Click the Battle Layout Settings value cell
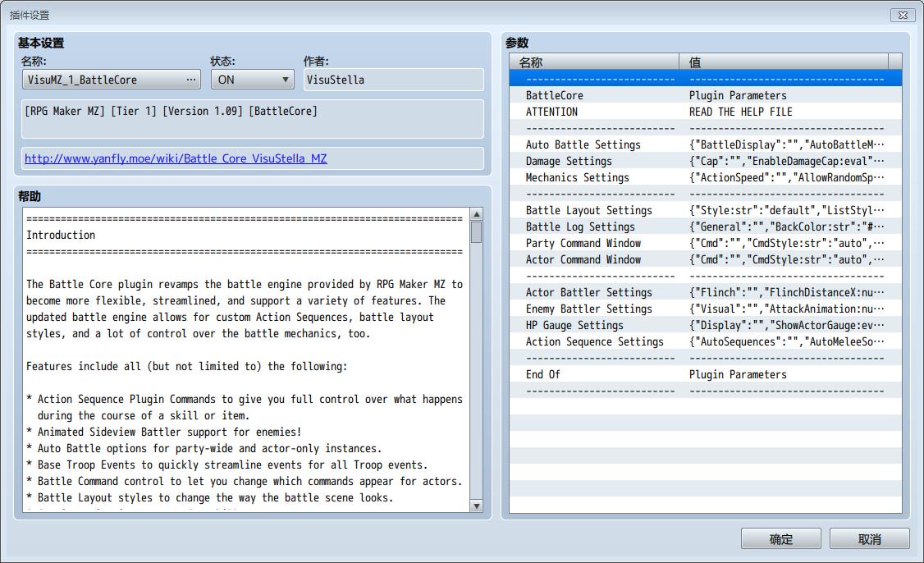Image resolution: width=924 pixels, height=563 pixels. coord(787,210)
